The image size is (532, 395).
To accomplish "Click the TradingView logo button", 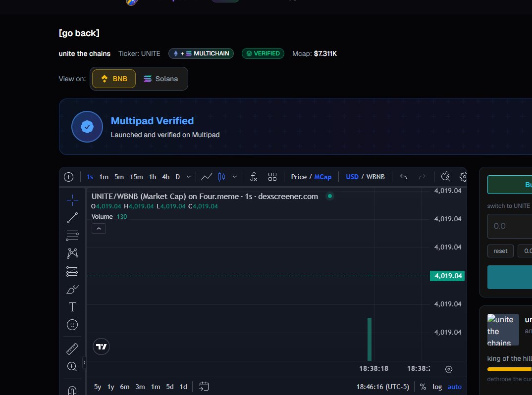I will pyautogui.click(x=101, y=346).
